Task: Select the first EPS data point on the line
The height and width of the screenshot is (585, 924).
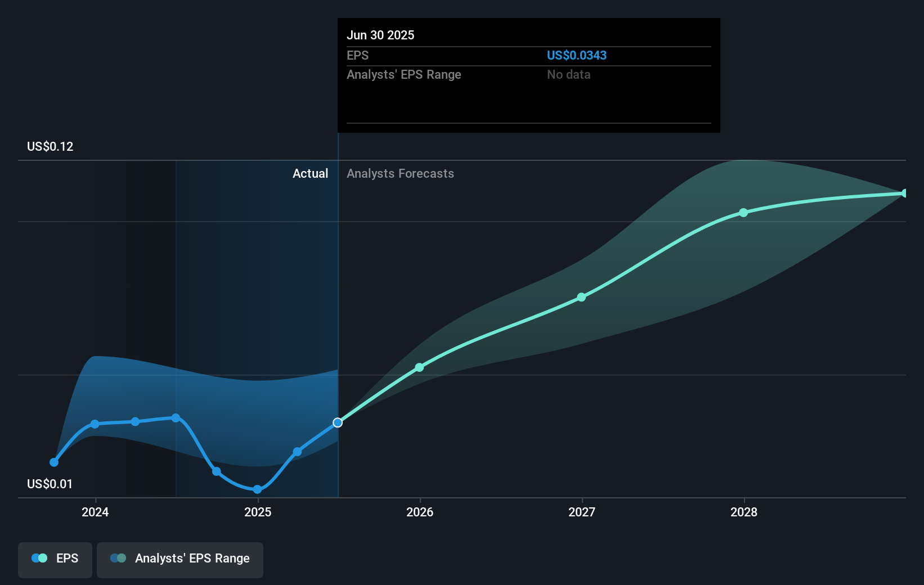Action: coord(54,462)
